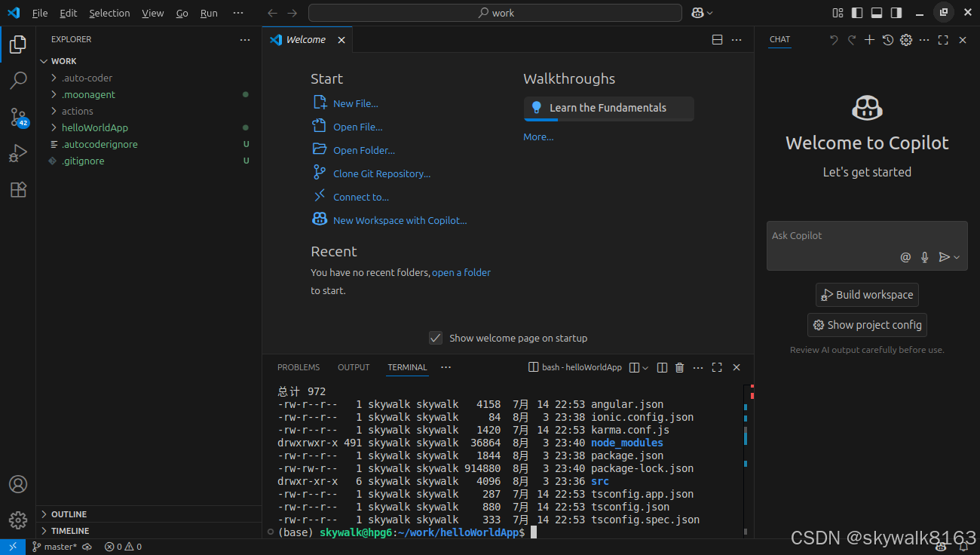Screen dimensions: 980x555
Task: Start voice chat microphone icon
Action: click(x=925, y=257)
